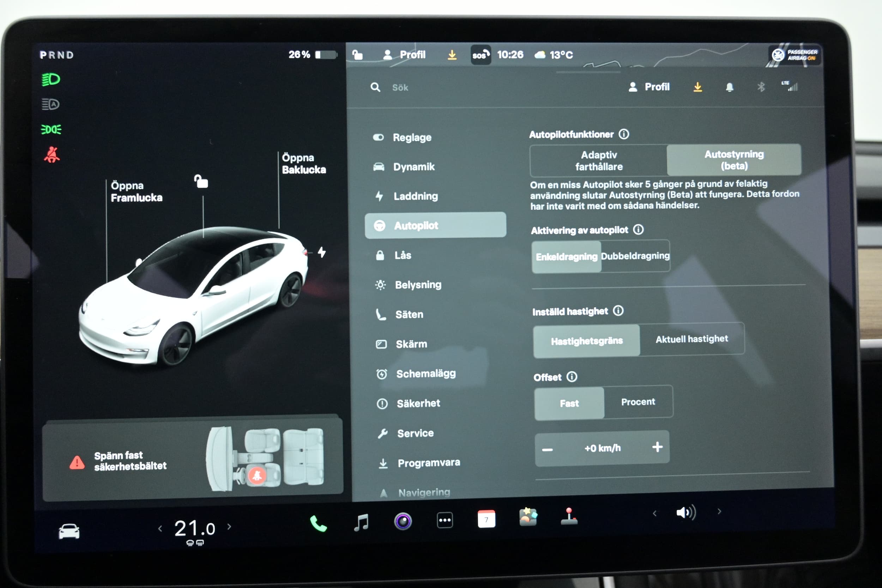The height and width of the screenshot is (588, 882).
Task: Open the music note media icon
Action: (x=361, y=522)
